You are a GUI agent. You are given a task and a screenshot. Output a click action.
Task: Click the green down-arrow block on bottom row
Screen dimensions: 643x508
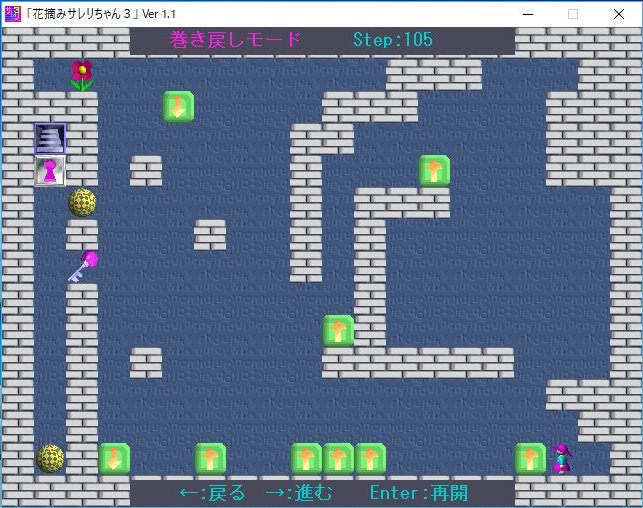coord(114,458)
